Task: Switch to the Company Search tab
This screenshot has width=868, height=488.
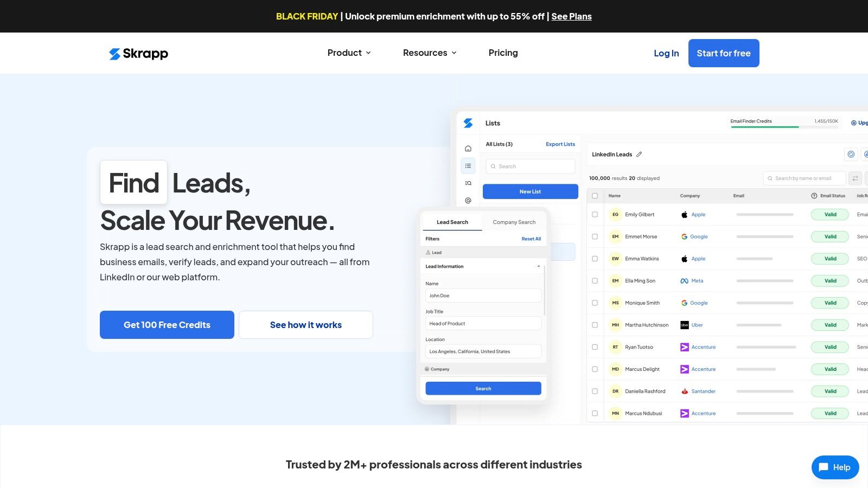Action: pos(514,222)
